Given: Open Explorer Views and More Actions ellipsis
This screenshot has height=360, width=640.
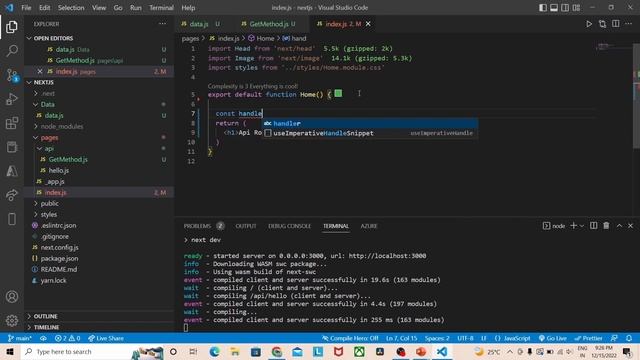Looking at the screenshot, I should (x=162, y=24).
